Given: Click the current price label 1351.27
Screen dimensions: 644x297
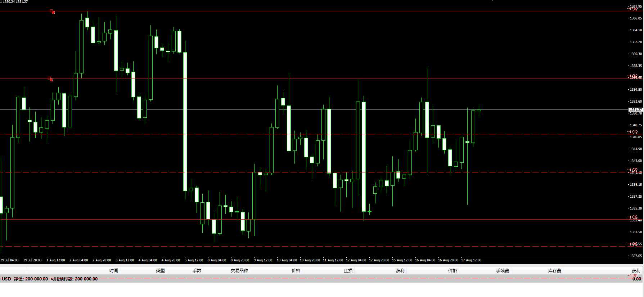Looking at the screenshot, I should point(636,109).
